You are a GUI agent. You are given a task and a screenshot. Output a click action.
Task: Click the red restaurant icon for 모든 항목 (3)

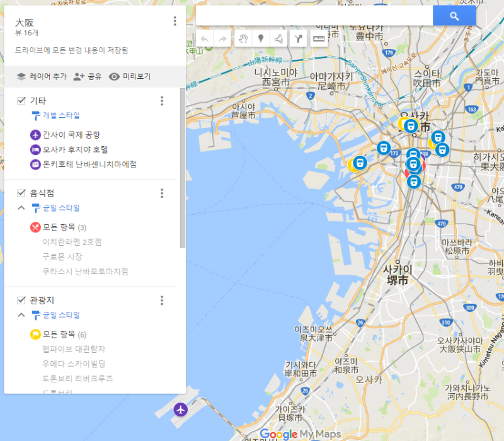point(35,227)
